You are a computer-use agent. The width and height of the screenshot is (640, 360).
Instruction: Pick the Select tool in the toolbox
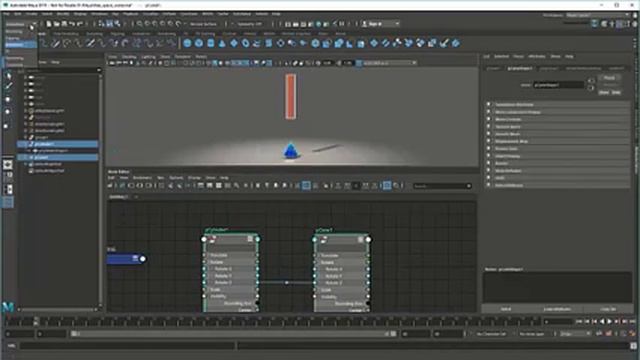coord(8,76)
